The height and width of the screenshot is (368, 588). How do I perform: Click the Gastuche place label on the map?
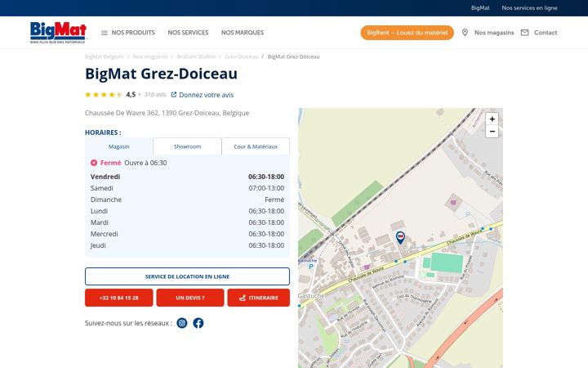point(312,295)
